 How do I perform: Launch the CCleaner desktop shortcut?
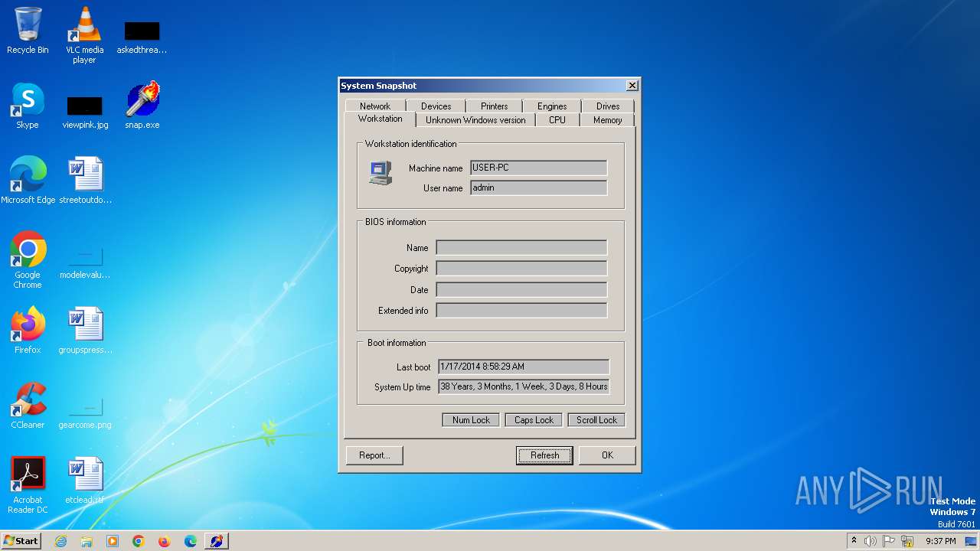click(28, 406)
